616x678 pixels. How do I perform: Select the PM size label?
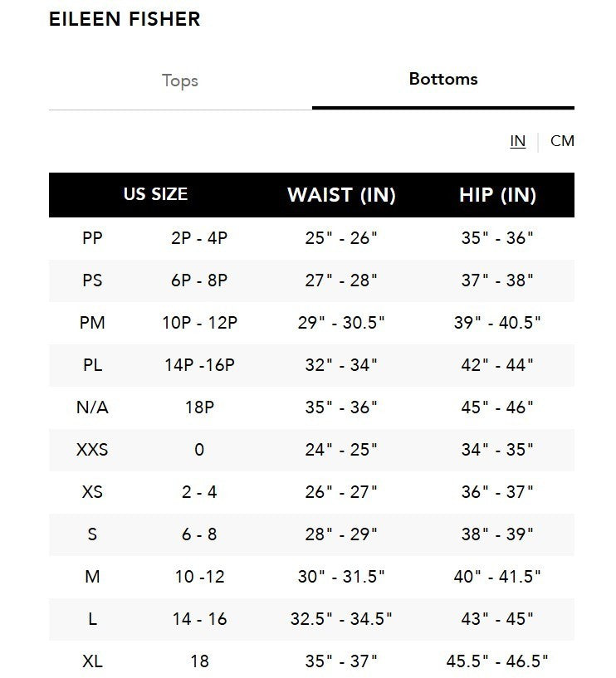pos(92,322)
